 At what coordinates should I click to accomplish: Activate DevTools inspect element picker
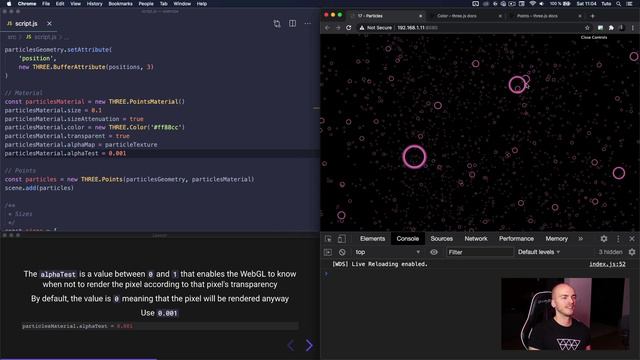(328, 239)
